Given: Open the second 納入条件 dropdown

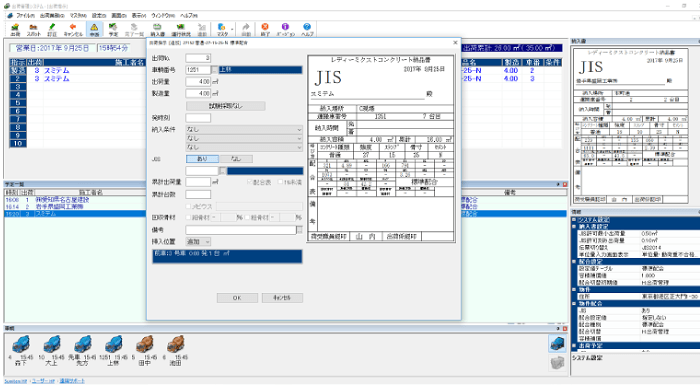Looking at the screenshot, I should pos(244,138).
